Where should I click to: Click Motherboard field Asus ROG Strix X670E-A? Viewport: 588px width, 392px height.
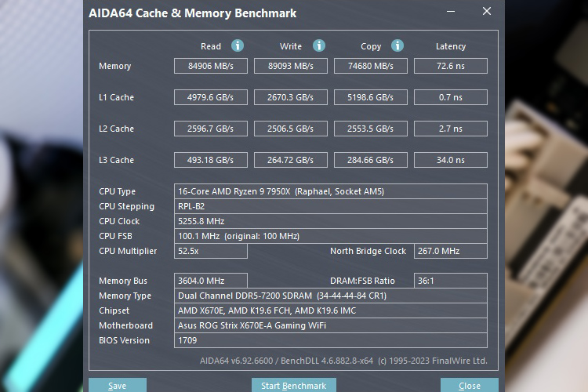(x=331, y=325)
